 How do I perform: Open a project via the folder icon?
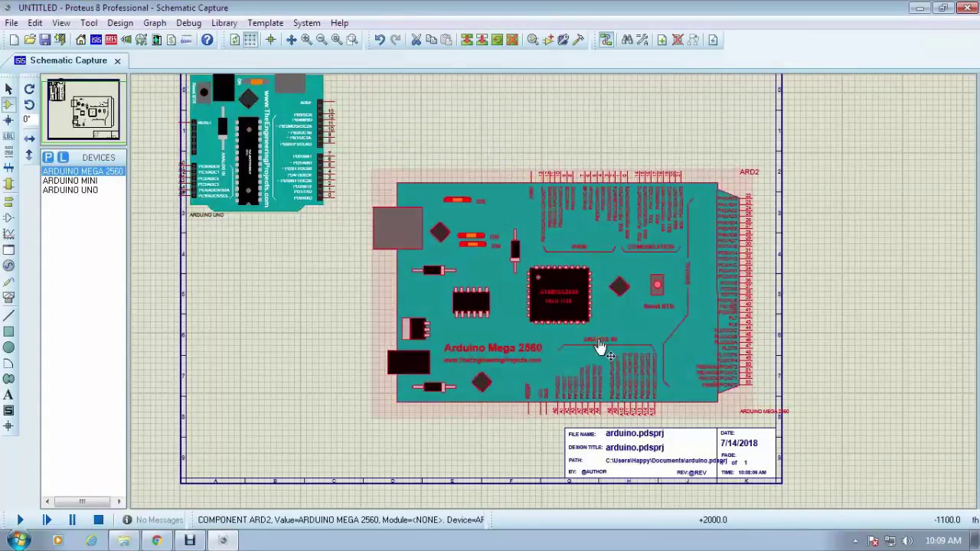pyautogui.click(x=30, y=40)
